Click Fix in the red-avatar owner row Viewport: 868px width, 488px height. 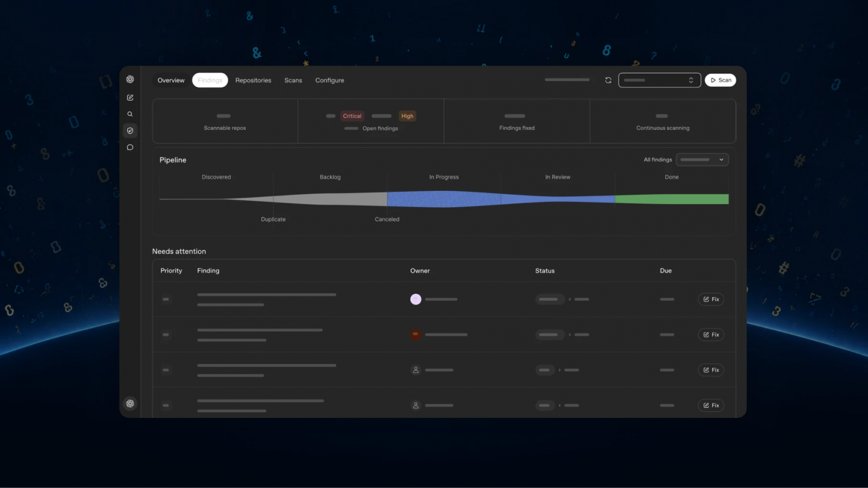click(711, 334)
